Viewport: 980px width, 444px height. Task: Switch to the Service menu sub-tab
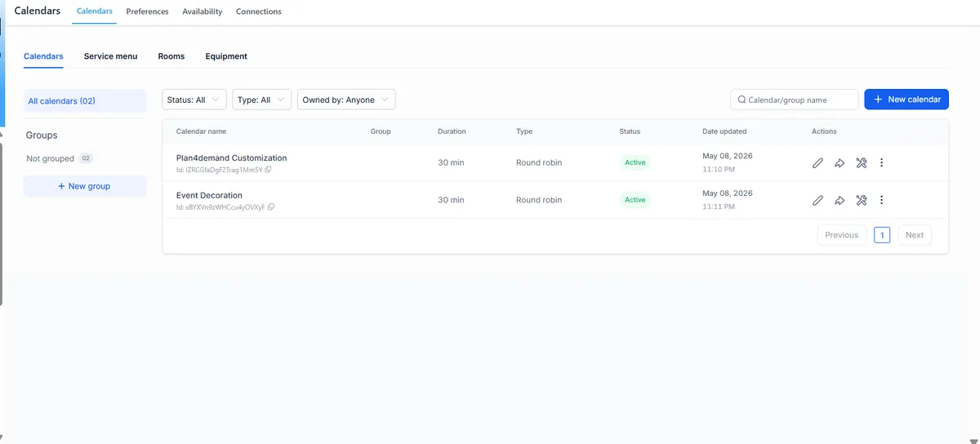point(110,56)
